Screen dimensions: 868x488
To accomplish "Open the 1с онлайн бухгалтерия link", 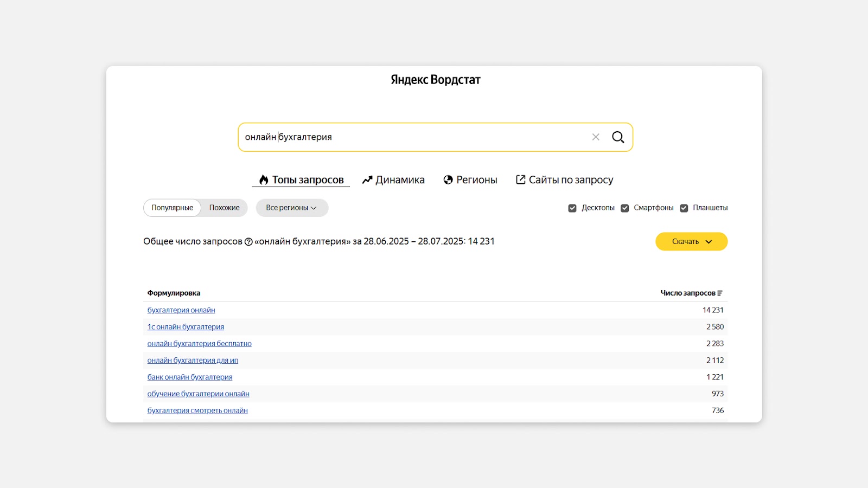I will click(186, 327).
